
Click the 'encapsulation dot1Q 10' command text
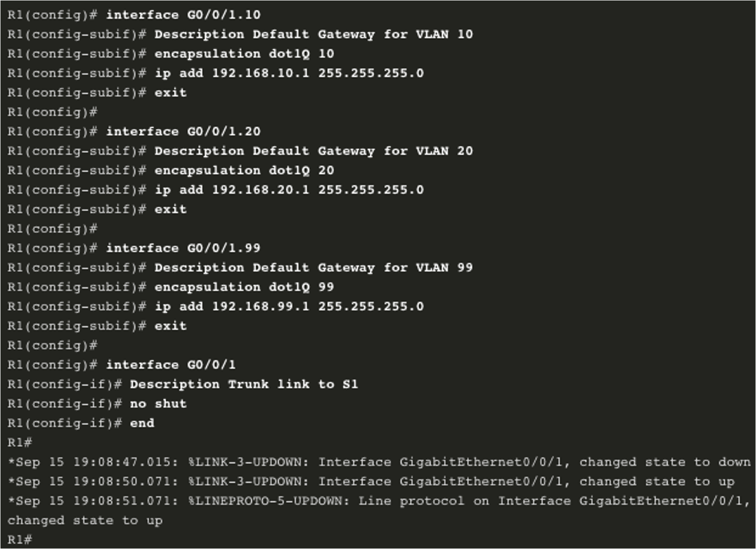(x=244, y=54)
